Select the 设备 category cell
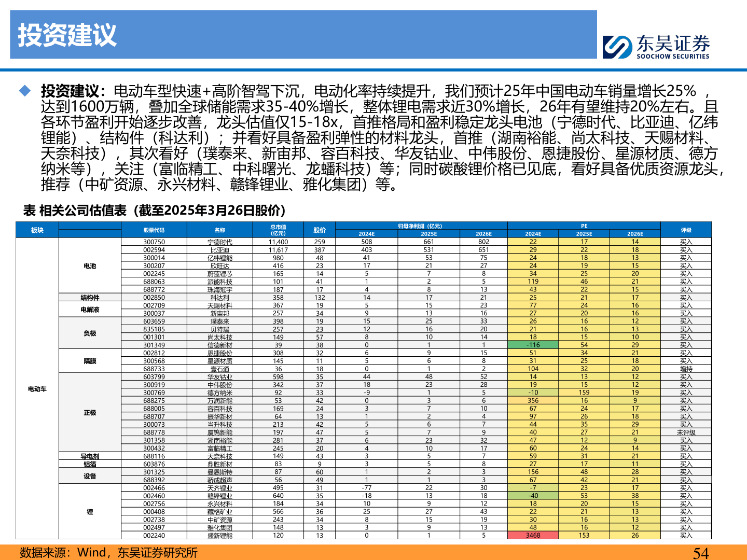This screenshot has height=560, width=747. tap(90, 476)
